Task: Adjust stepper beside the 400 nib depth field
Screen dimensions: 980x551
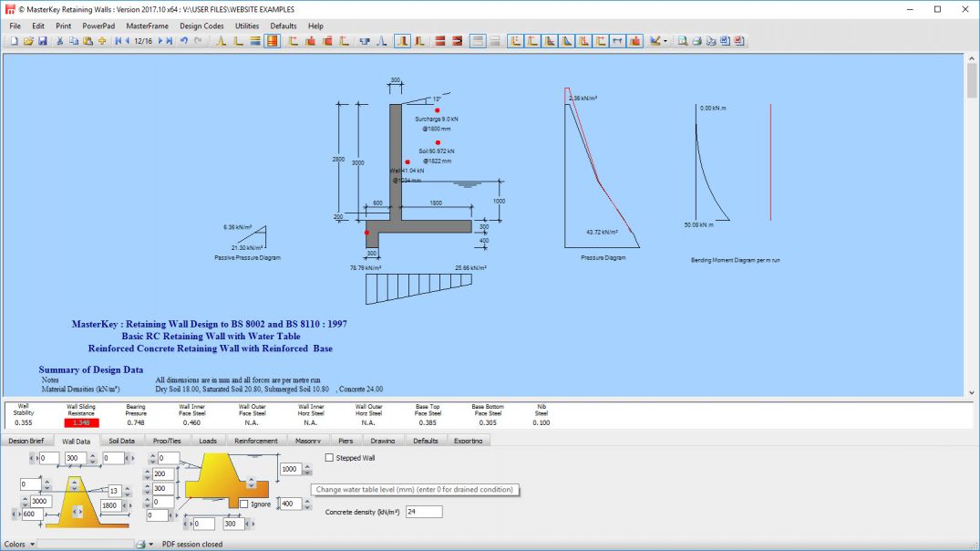Action: click(307, 504)
